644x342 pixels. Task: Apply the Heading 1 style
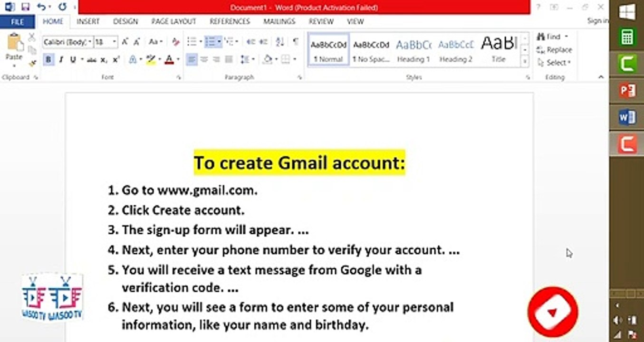[413, 50]
